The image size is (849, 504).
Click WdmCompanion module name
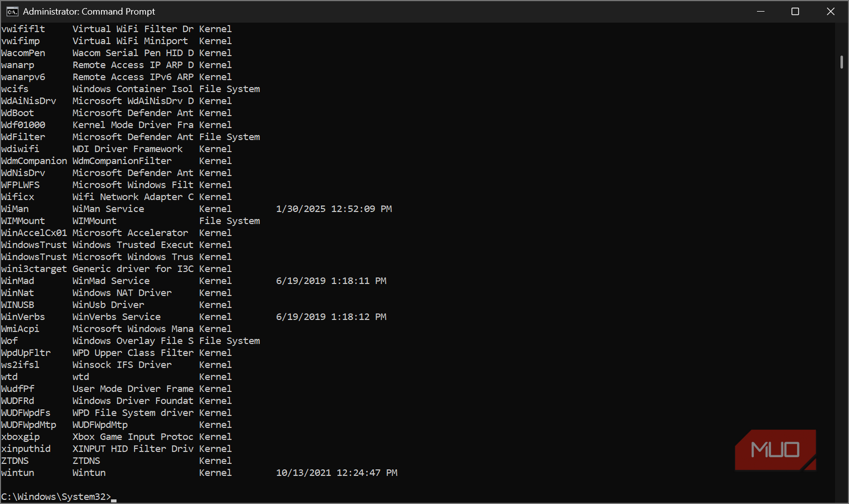pyautogui.click(x=34, y=161)
